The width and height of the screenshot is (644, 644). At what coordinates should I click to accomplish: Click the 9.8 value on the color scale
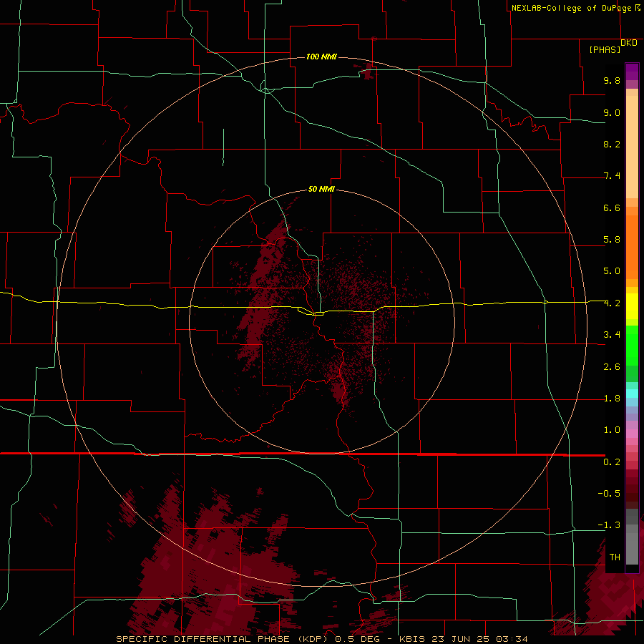click(612, 80)
